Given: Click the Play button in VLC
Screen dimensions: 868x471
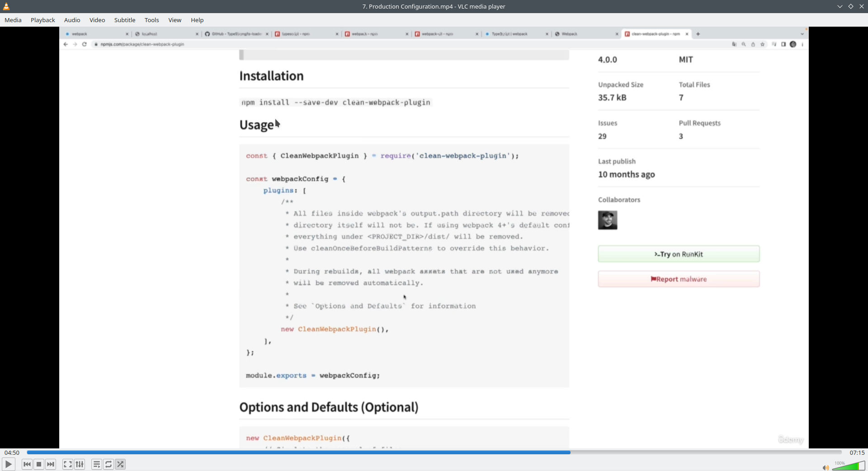Looking at the screenshot, I should click(9, 464).
